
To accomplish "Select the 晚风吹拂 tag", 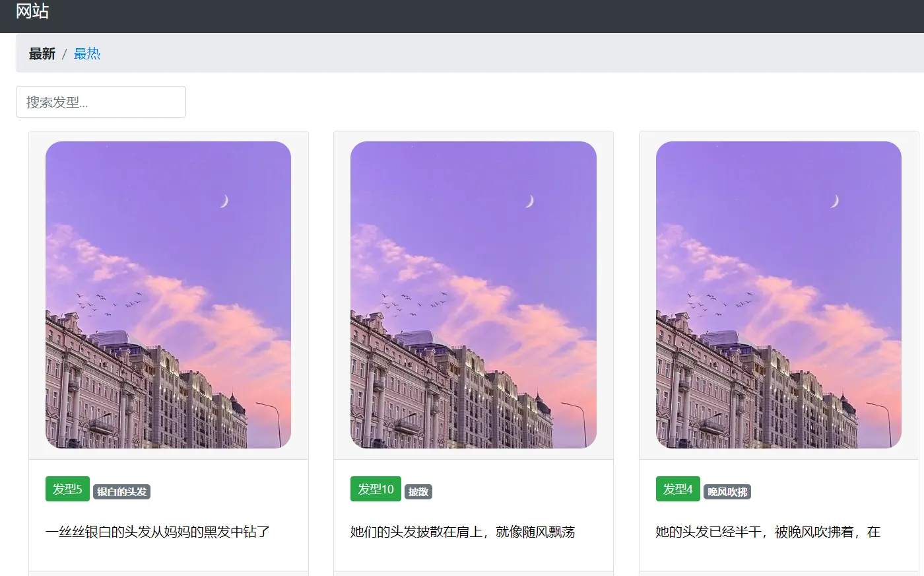I will pyautogui.click(x=729, y=490).
